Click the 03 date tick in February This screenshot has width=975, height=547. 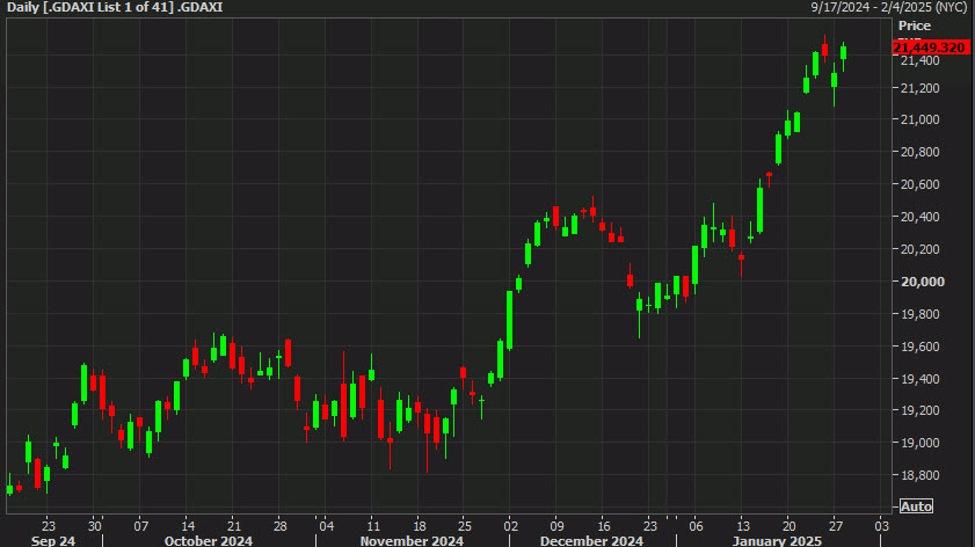[882, 526]
